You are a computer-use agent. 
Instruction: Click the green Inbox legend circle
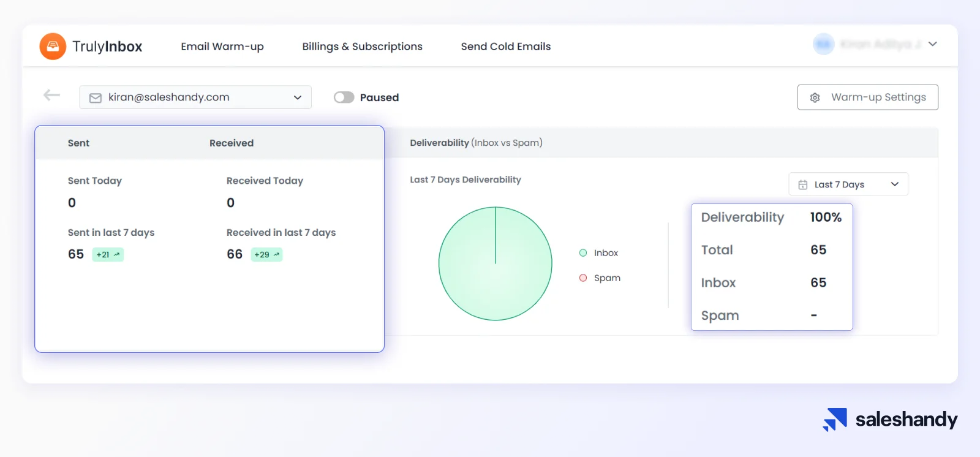click(x=583, y=253)
